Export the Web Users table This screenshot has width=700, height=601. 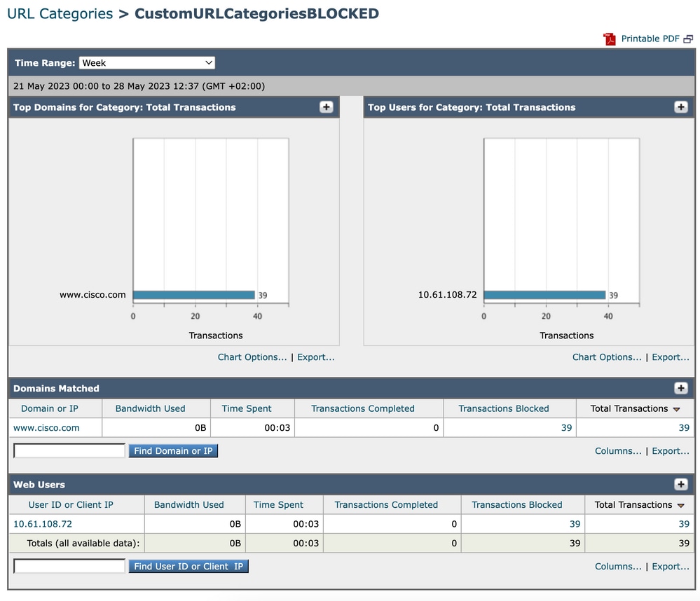(671, 567)
